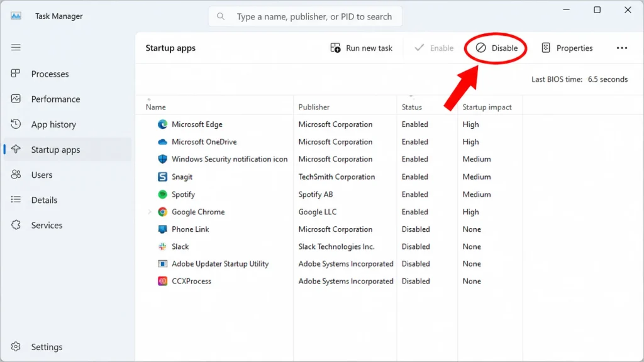This screenshot has height=362, width=644.
Task: Click the Windows Security shield icon
Action: click(163, 159)
